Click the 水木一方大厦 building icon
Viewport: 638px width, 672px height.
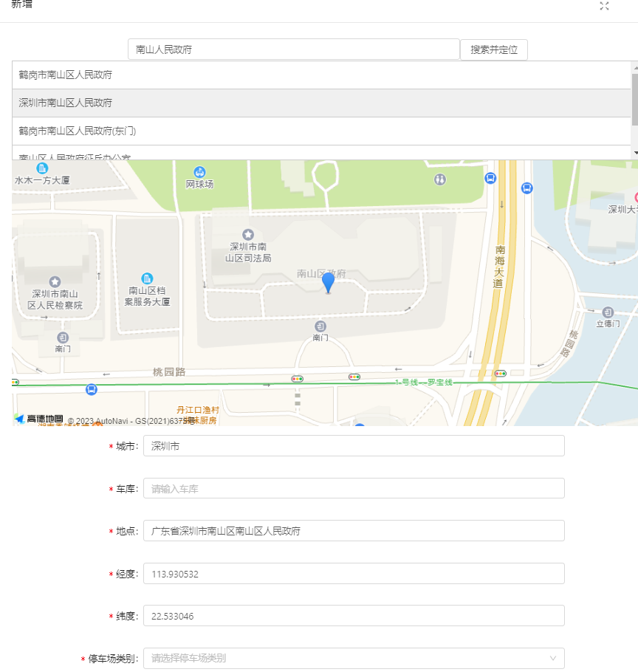coord(42,168)
